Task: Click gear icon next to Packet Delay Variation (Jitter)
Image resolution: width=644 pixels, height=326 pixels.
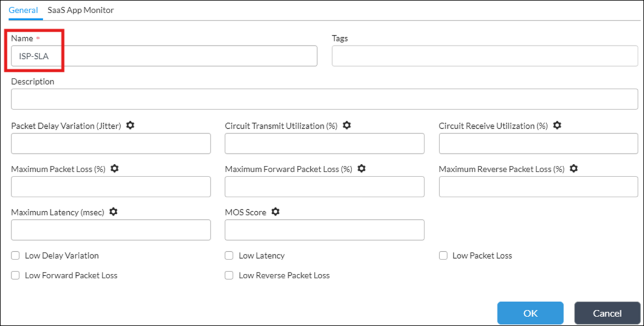Action: (130, 125)
